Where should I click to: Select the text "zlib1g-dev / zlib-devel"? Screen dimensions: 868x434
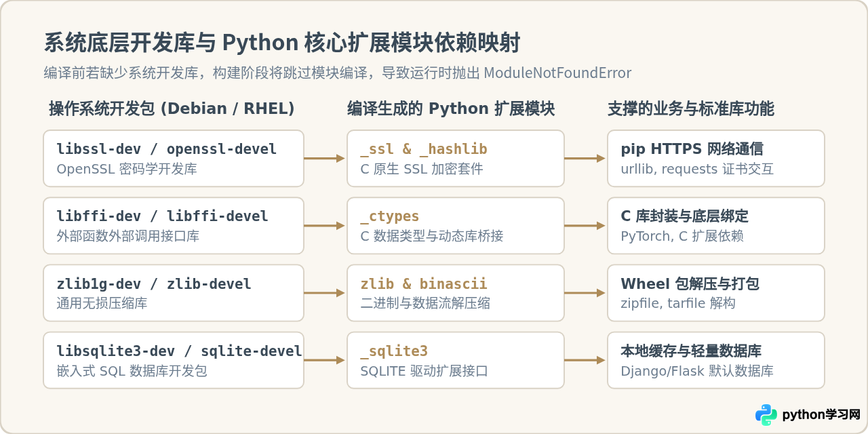[x=154, y=284]
